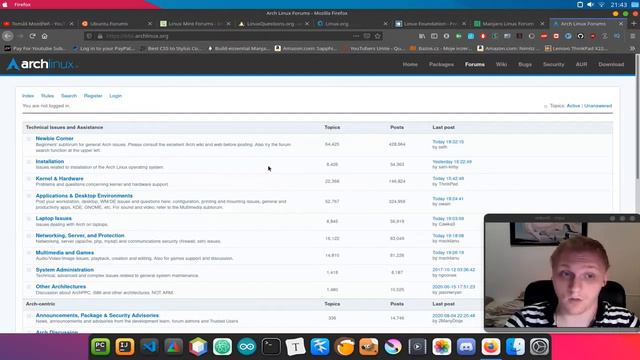Open Announcements, Package & Security Advisories

[x=97, y=316]
